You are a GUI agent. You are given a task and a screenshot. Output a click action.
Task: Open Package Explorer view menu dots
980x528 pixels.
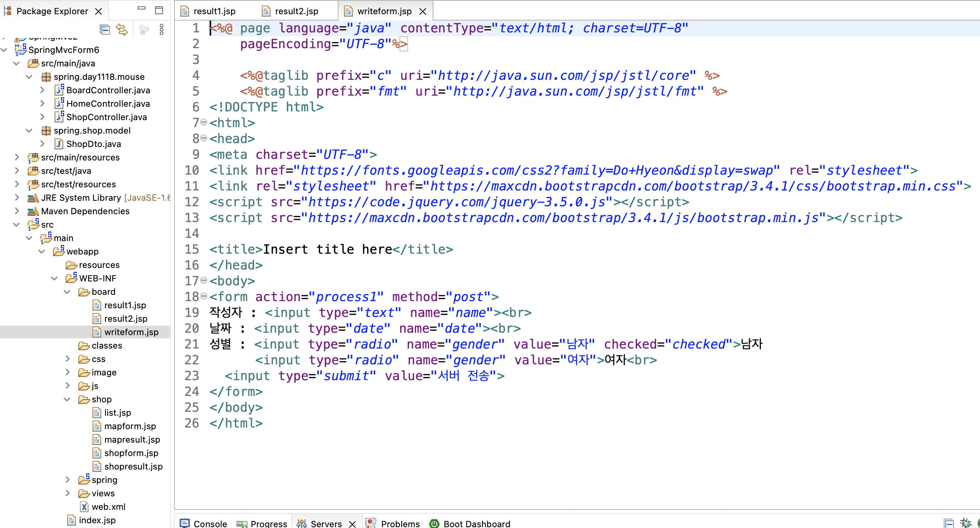tap(161, 30)
